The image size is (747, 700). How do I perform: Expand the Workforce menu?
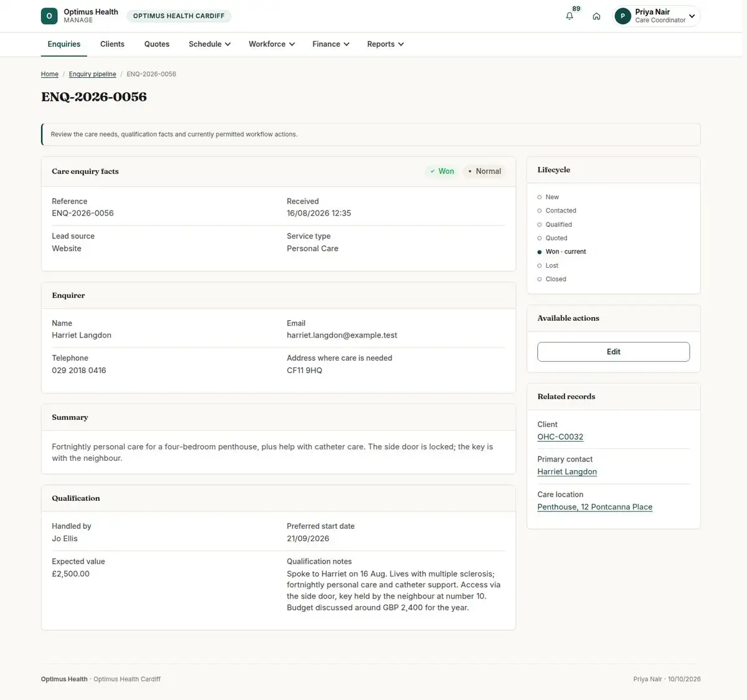[272, 44]
